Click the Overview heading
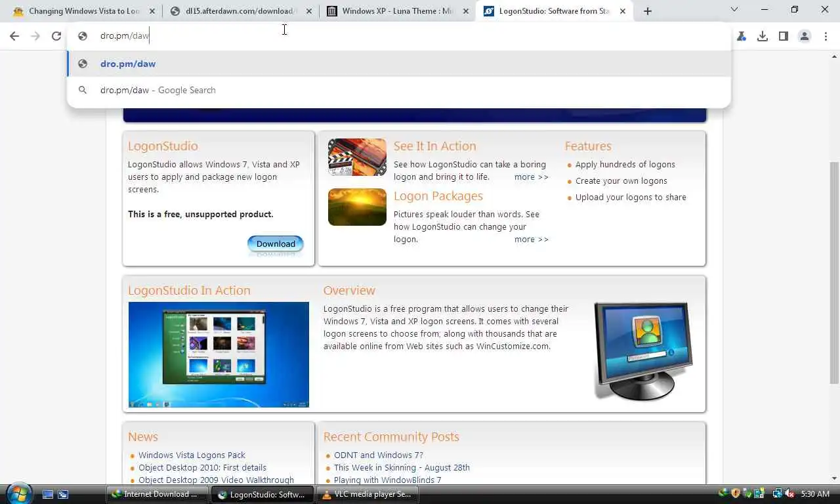This screenshot has width=840, height=504. pos(349,291)
